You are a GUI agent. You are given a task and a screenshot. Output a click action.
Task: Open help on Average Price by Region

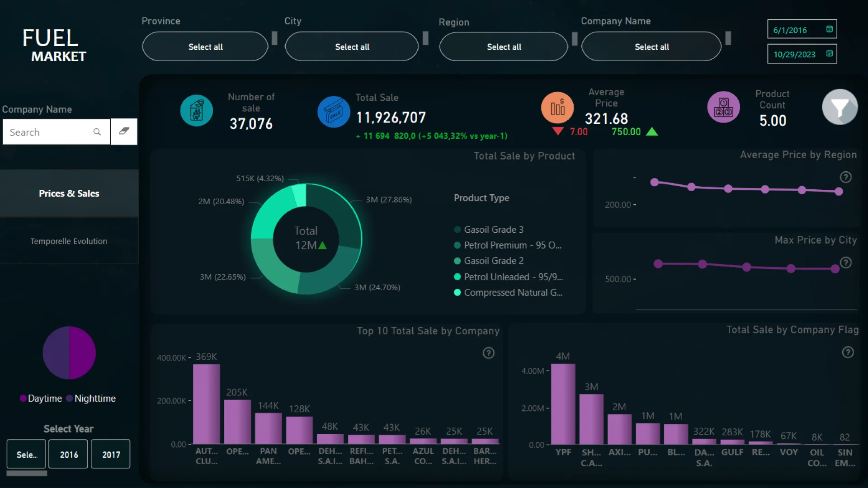point(845,177)
